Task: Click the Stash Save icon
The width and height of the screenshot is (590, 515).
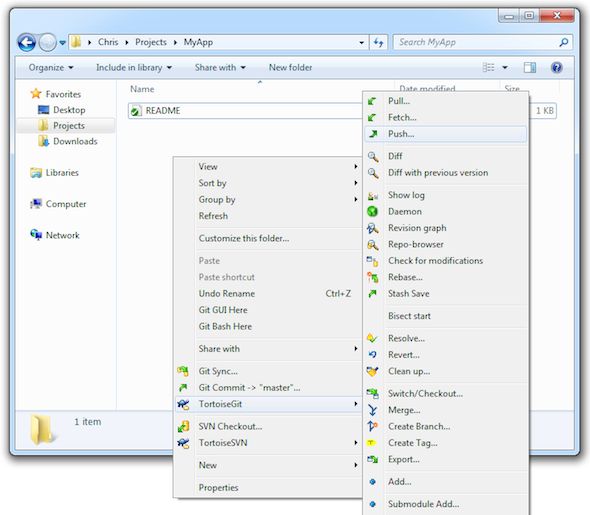Action: coord(373,293)
